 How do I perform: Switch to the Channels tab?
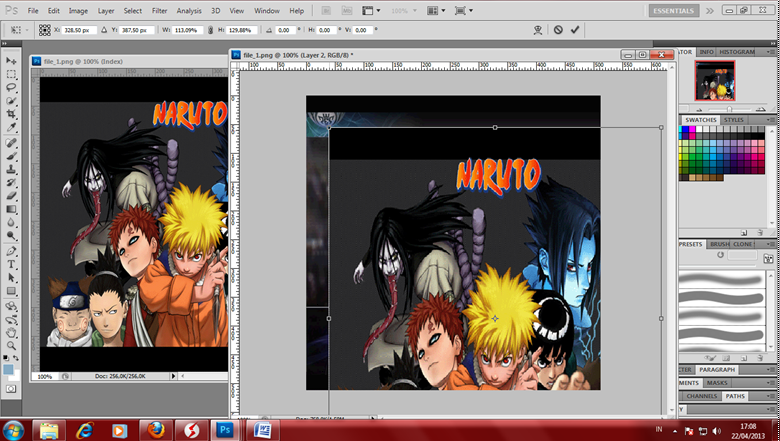point(701,396)
